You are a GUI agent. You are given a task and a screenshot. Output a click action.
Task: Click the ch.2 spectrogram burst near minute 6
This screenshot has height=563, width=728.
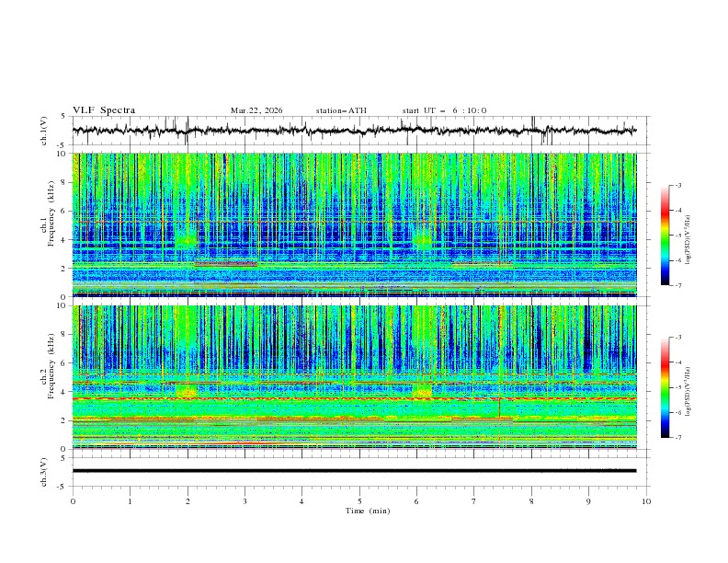(423, 390)
